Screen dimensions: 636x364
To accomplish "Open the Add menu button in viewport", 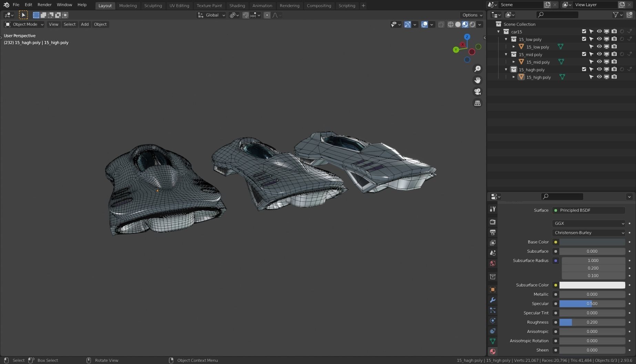I will tap(85, 24).
